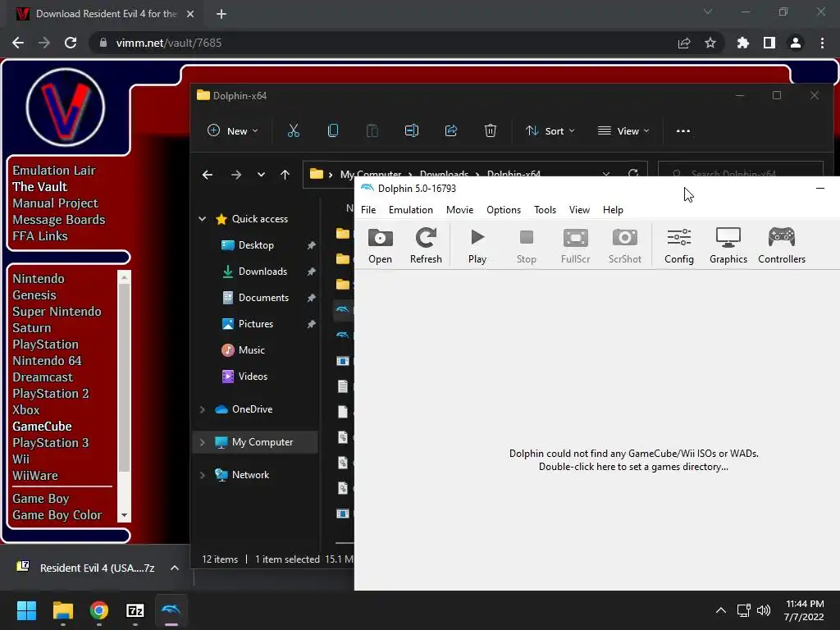Click the Forward arrow in File Explorer
The height and width of the screenshot is (630, 840).
[235, 175]
